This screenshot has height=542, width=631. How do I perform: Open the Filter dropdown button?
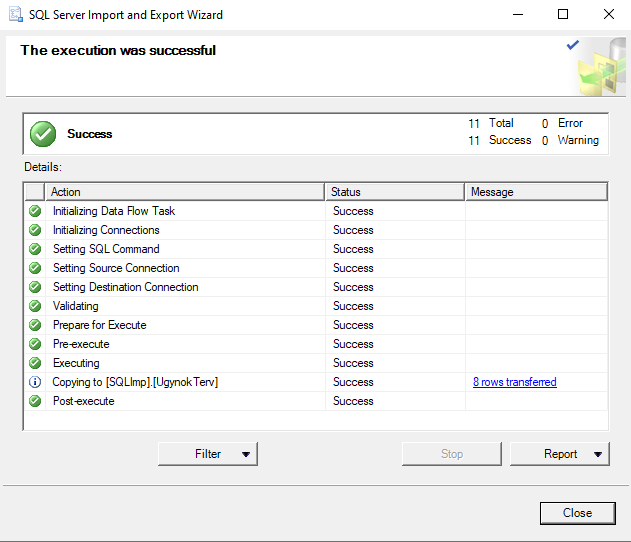tap(208, 454)
